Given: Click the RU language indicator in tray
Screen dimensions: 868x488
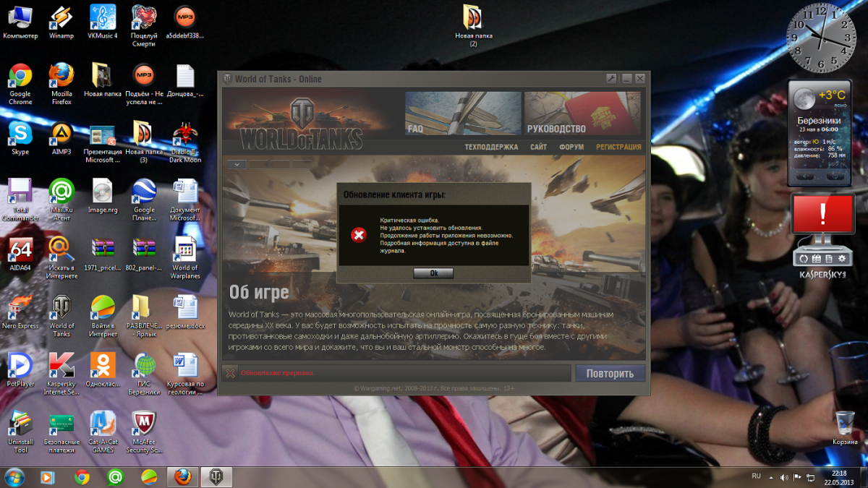Looking at the screenshot, I should click(x=757, y=476).
